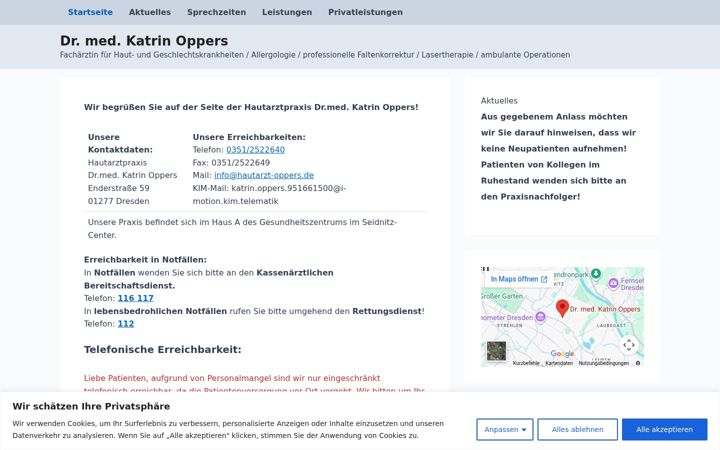Click the welcome line 'Wir begrüßen Sie auf der Seite'
Viewport: 720px width, 450px height.
click(251, 107)
